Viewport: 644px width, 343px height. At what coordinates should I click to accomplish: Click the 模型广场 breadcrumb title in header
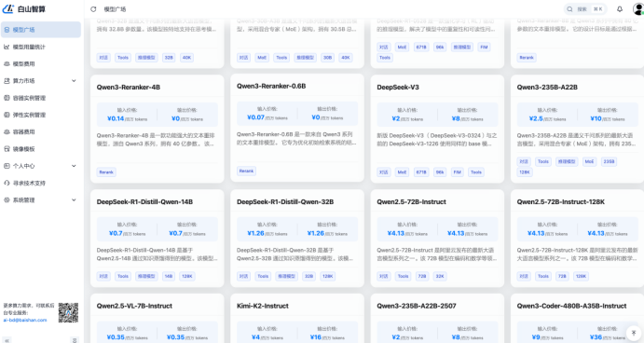[x=115, y=9]
